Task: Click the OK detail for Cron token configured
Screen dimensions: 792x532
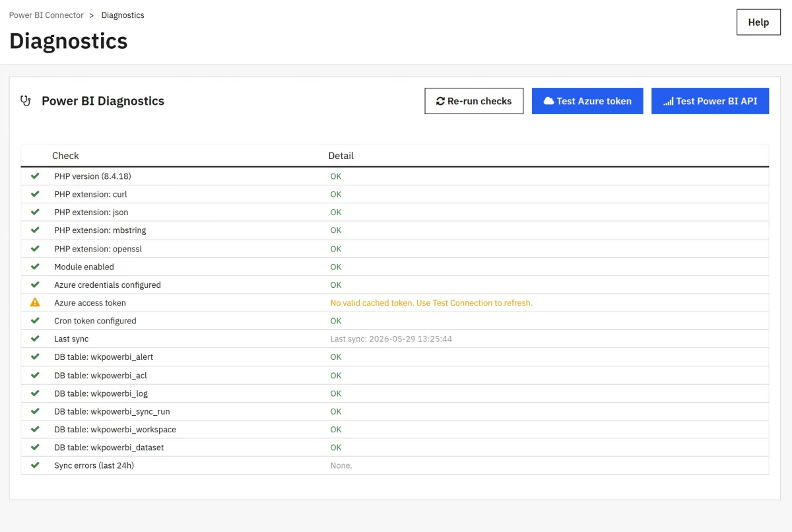Action: click(336, 321)
